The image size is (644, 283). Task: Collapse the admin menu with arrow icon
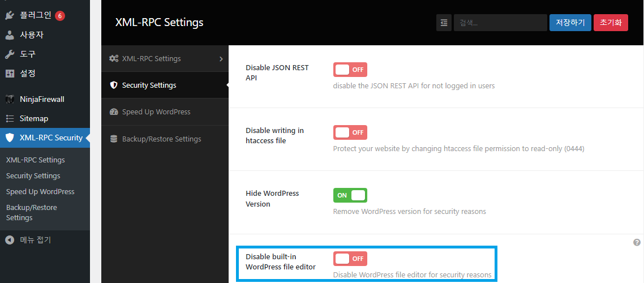tap(10, 239)
